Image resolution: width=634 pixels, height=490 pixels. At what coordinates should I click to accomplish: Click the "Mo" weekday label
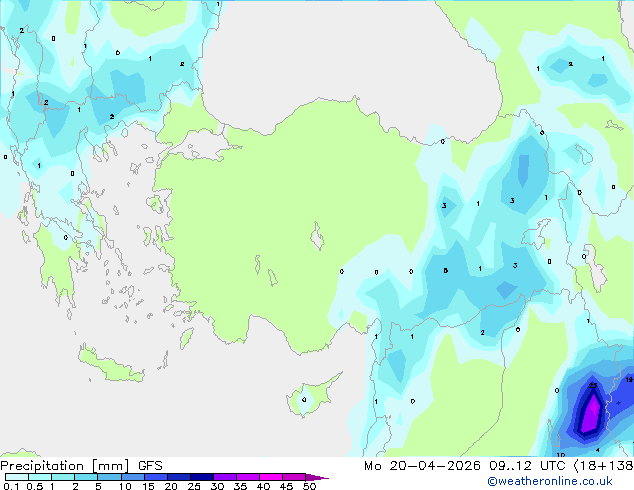[372, 466]
